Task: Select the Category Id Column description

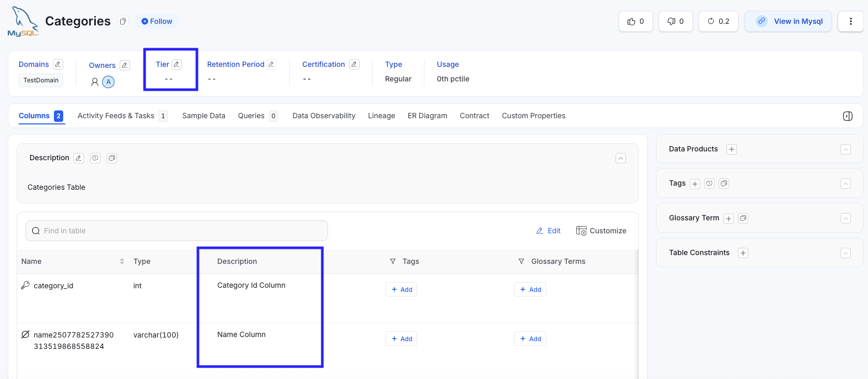Action: click(251, 285)
